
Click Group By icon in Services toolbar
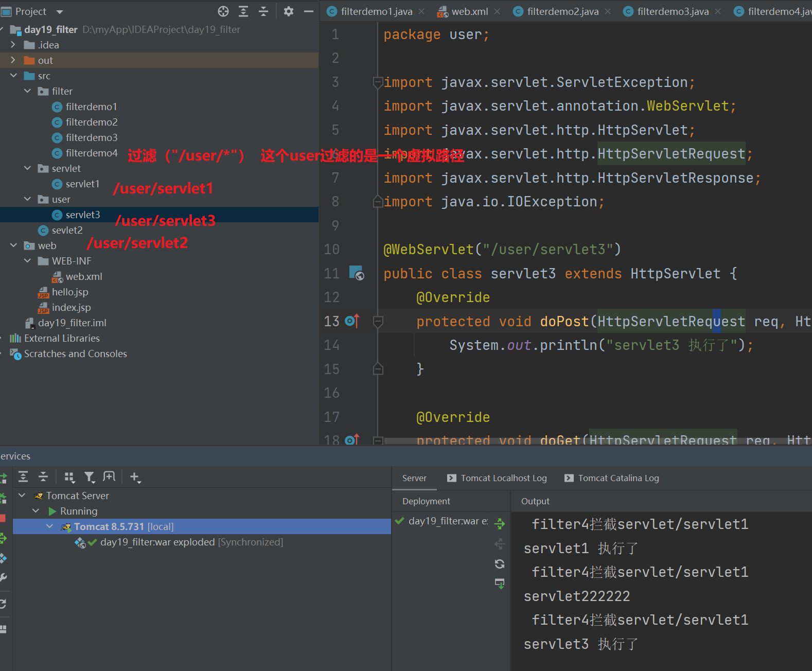click(69, 477)
